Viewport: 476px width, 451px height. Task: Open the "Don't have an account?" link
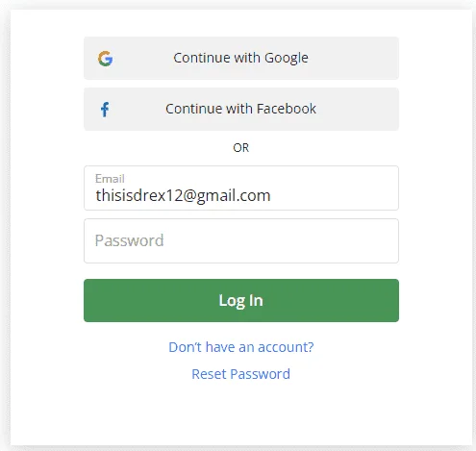[241, 347]
